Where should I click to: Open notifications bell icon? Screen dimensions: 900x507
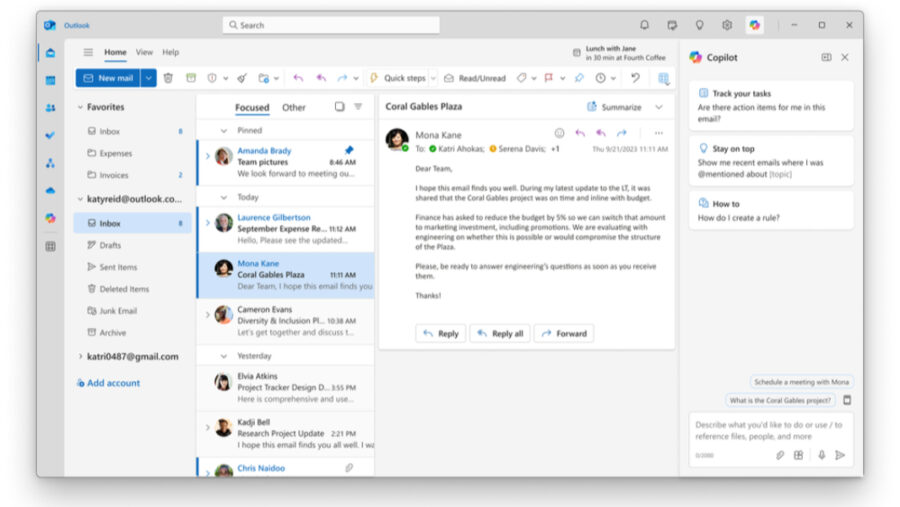click(645, 25)
